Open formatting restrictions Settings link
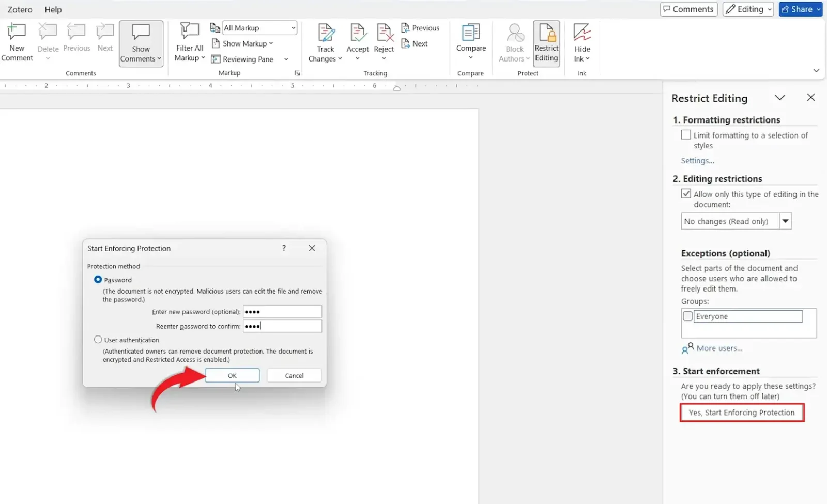Image resolution: width=827 pixels, height=504 pixels. coord(697,161)
